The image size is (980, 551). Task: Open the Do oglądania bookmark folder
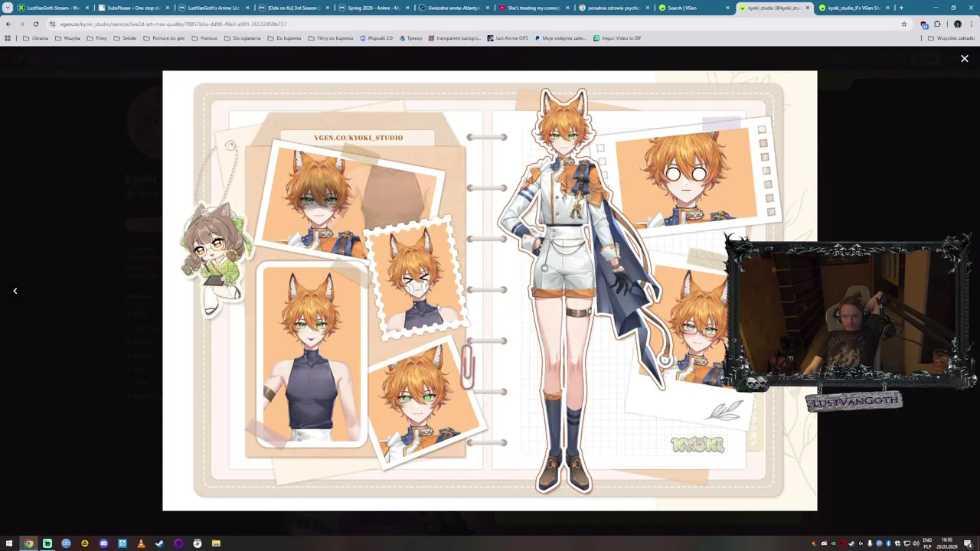coord(242,37)
